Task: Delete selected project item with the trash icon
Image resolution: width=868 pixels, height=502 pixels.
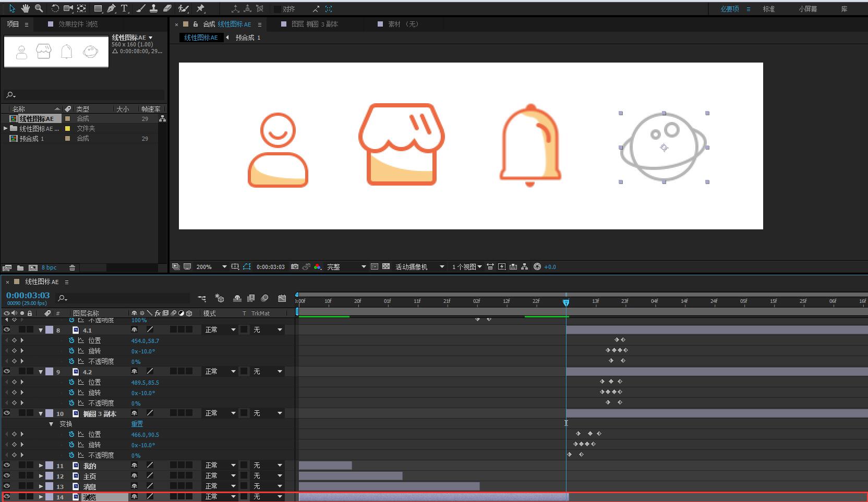Action: tap(72, 267)
